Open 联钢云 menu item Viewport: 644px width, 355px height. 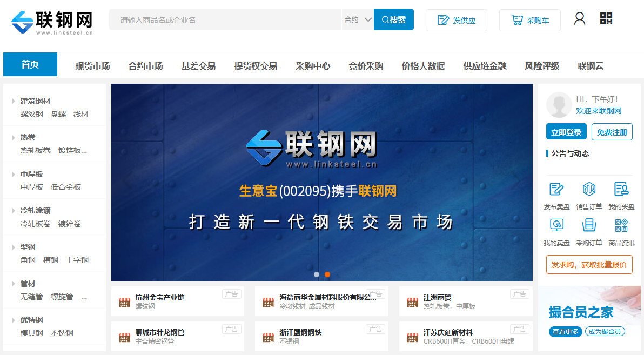click(x=591, y=66)
